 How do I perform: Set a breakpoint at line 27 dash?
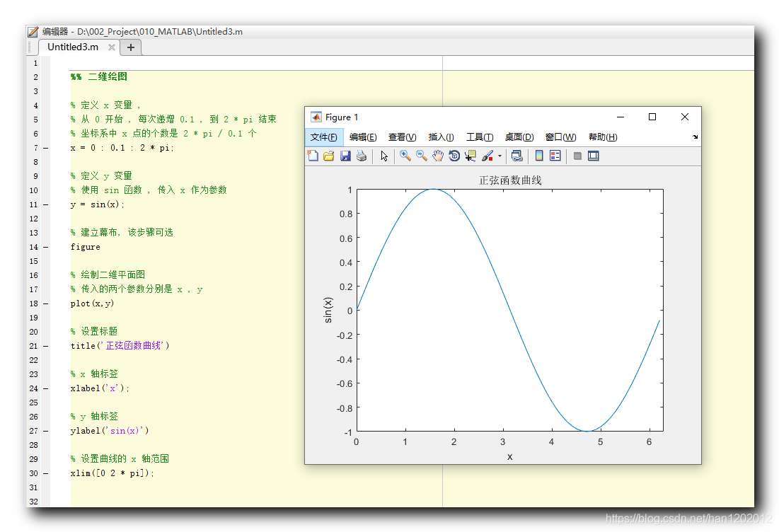tap(46, 431)
